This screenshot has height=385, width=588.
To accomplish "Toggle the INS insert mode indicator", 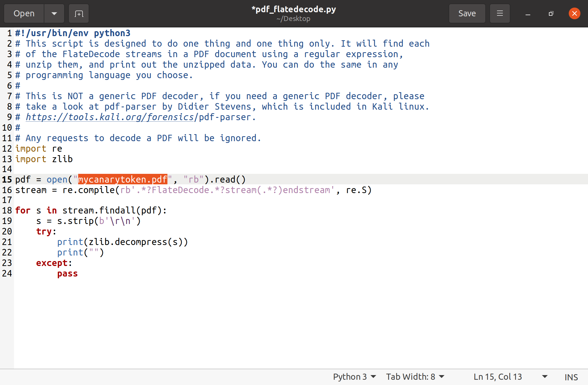I will pyautogui.click(x=571, y=377).
